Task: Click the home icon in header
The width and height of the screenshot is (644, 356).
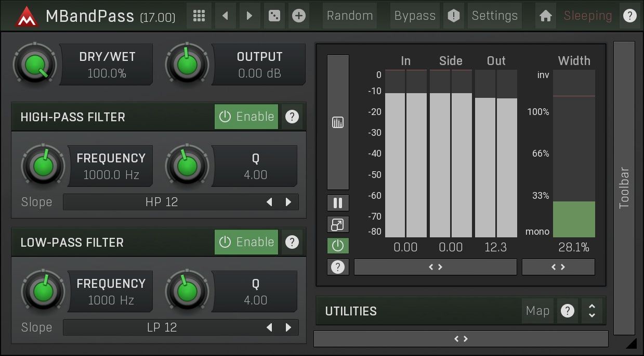Action: (545, 16)
